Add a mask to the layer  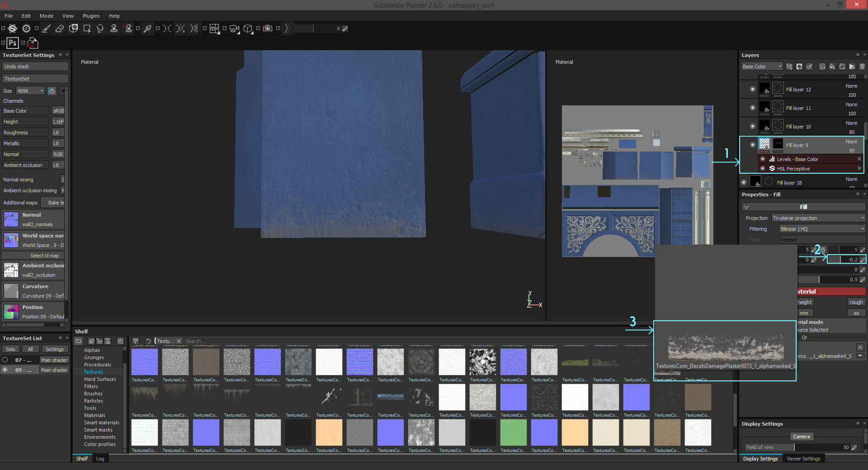click(799, 66)
